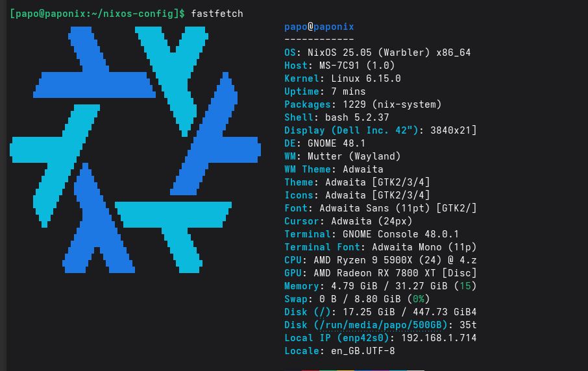Click the 'Font: Adwaita Sans (11pt)' line

tap(380, 208)
